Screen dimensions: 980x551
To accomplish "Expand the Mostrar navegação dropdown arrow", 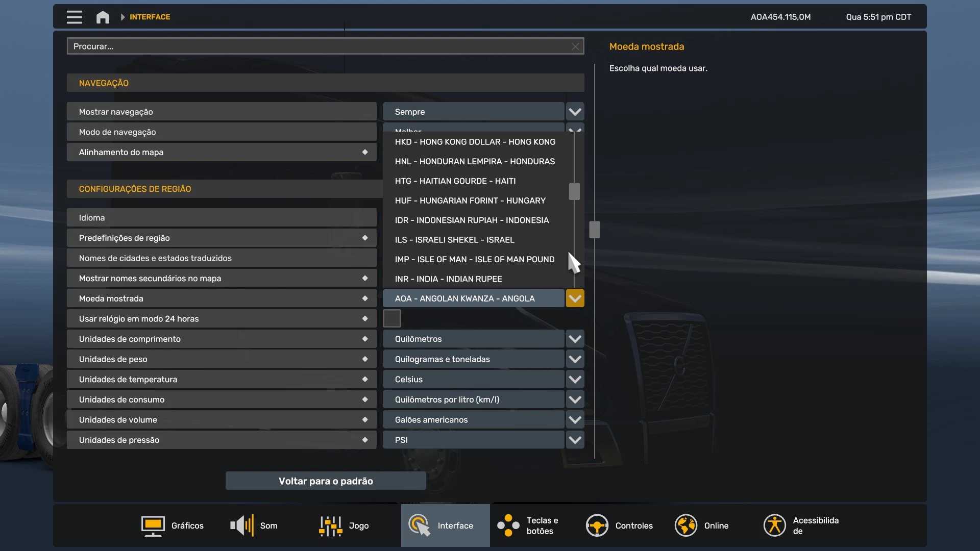I will (x=575, y=112).
